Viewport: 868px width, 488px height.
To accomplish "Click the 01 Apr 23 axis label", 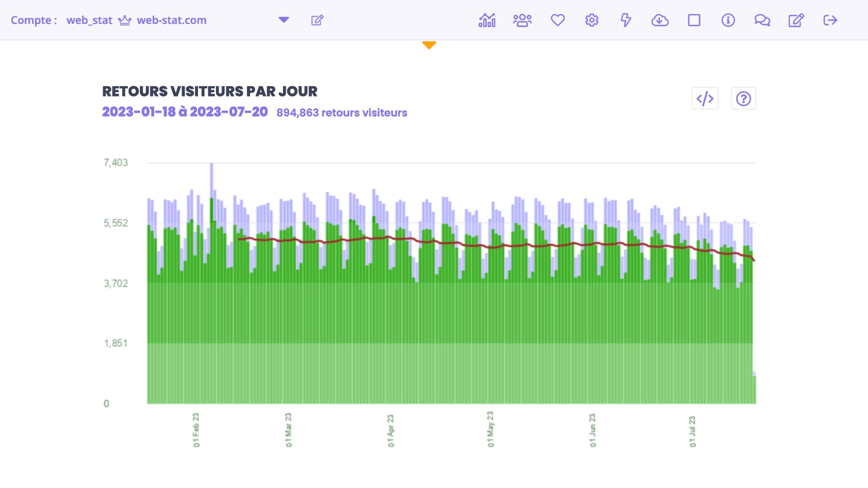I will coord(391,431).
